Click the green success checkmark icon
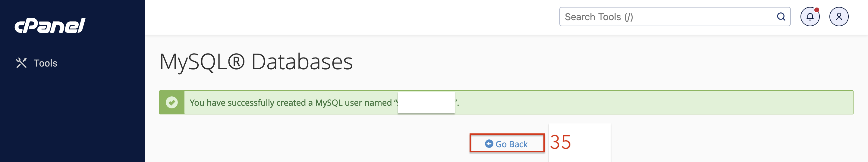This screenshot has width=868, height=162. [172, 102]
